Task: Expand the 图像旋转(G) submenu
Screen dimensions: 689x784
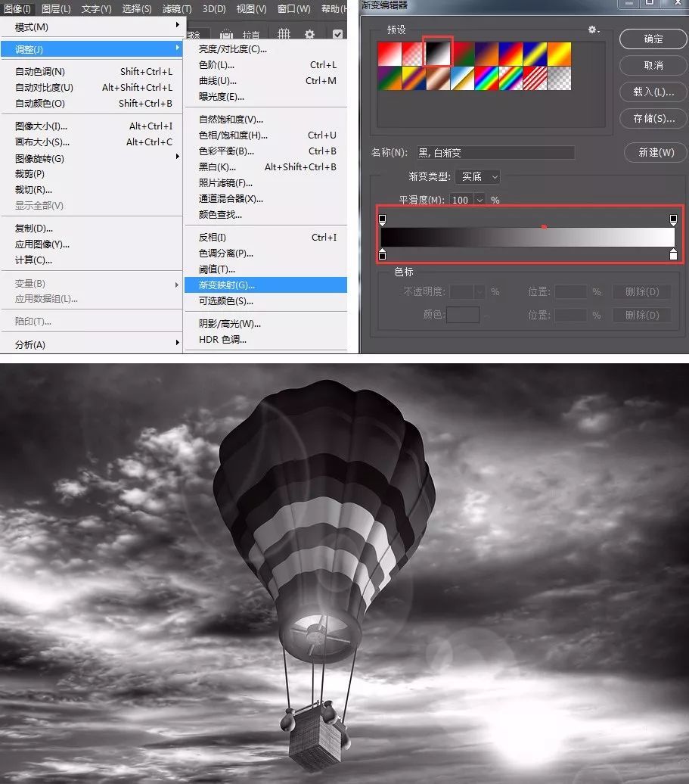Action: [x=92, y=158]
